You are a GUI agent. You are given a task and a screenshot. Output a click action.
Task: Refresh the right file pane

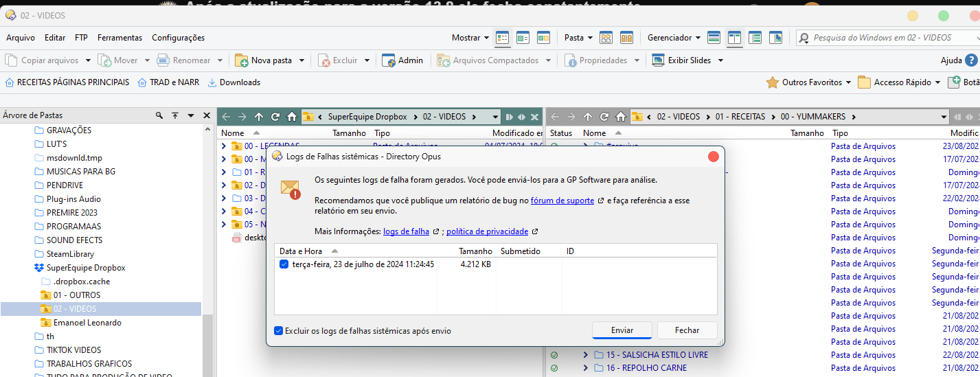point(604,117)
